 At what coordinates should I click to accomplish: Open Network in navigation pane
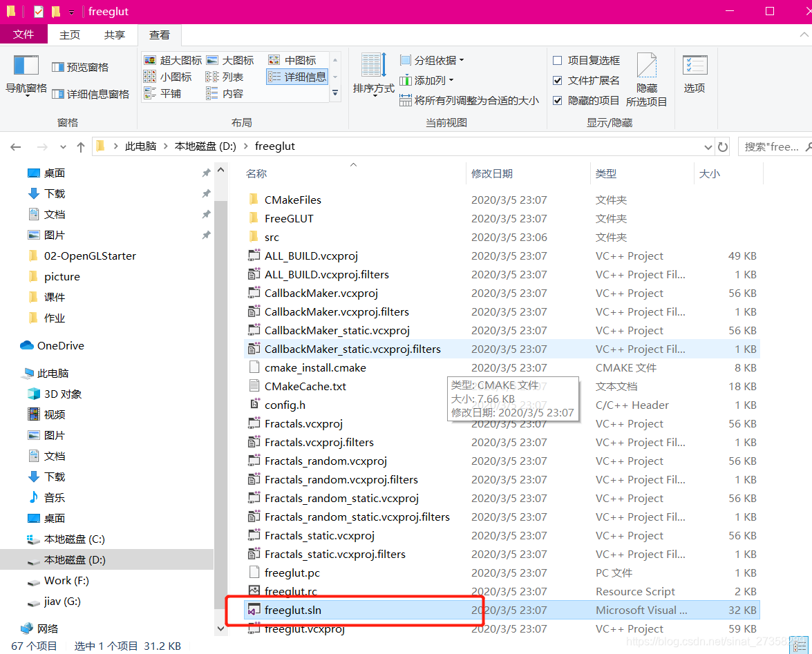[x=39, y=628]
